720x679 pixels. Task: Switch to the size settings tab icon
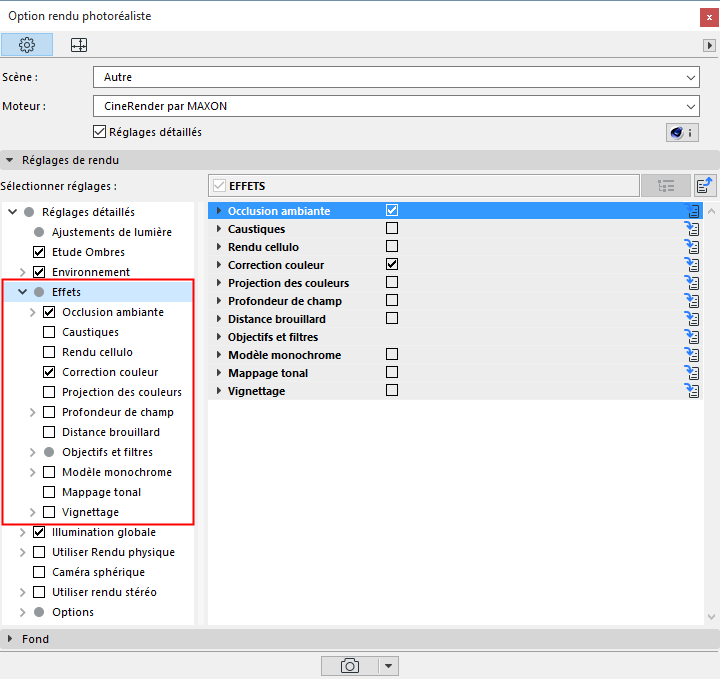click(79, 45)
